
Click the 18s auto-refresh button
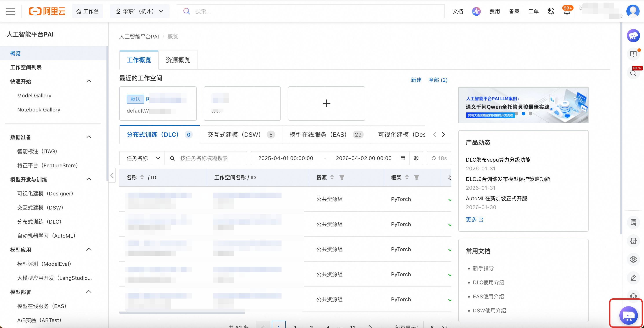pos(439,158)
